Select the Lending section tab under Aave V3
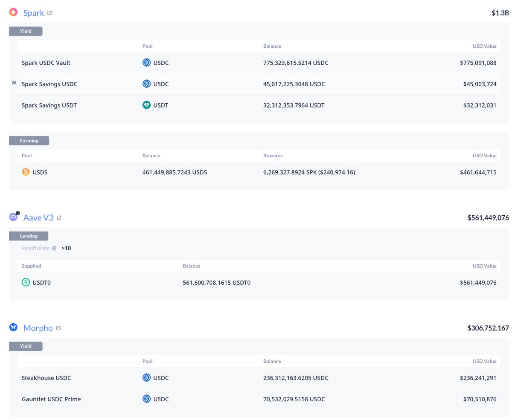512x420 pixels. (29, 236)
